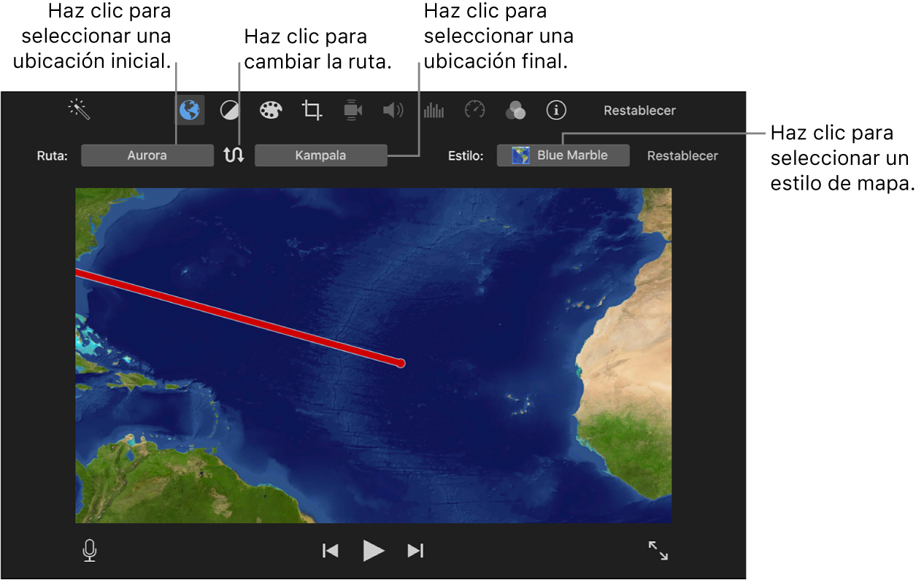924x580 pixels.
Task: Open the color balance tool
Action: coord(228,109)
